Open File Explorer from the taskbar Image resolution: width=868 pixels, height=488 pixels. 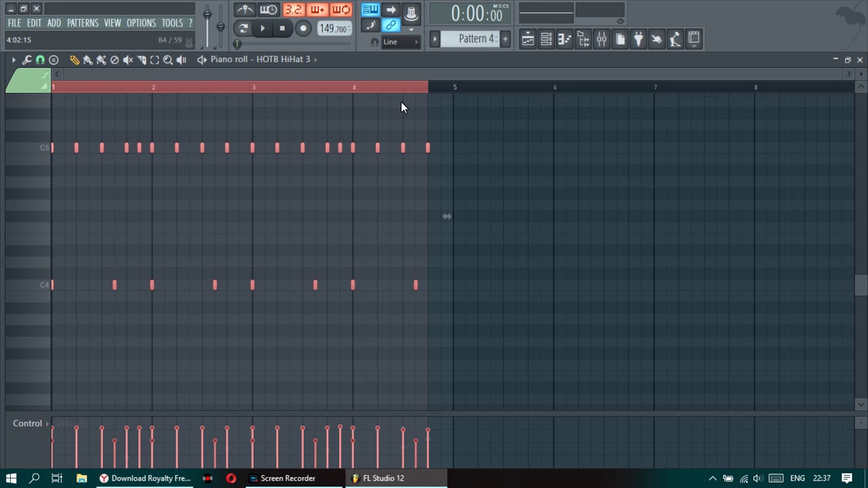click(81, 478)
